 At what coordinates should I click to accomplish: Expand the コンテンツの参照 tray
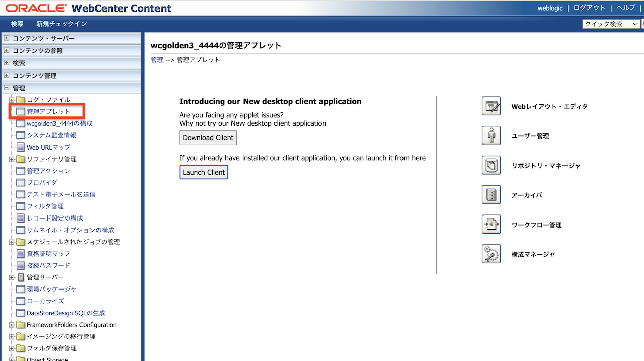pos(7,51)
